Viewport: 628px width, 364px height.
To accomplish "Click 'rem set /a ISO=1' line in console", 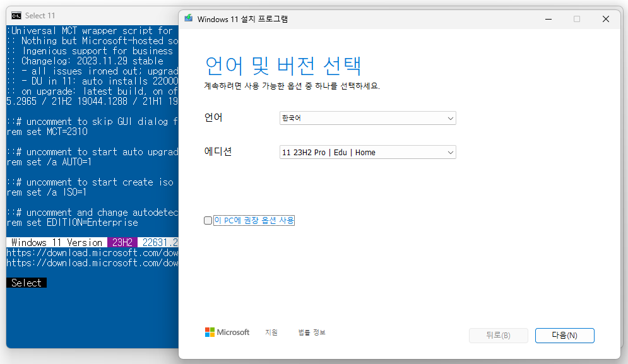I will click(47, 192).
